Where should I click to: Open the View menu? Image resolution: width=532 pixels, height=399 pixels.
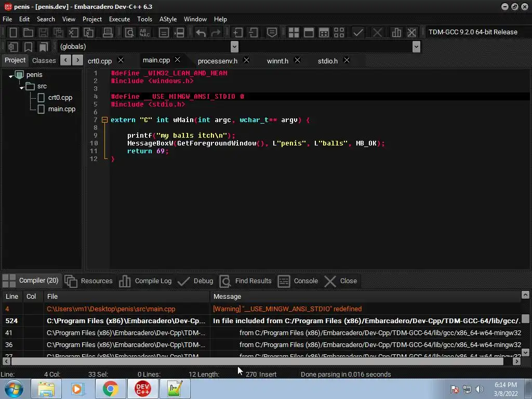tap(69, 19)
